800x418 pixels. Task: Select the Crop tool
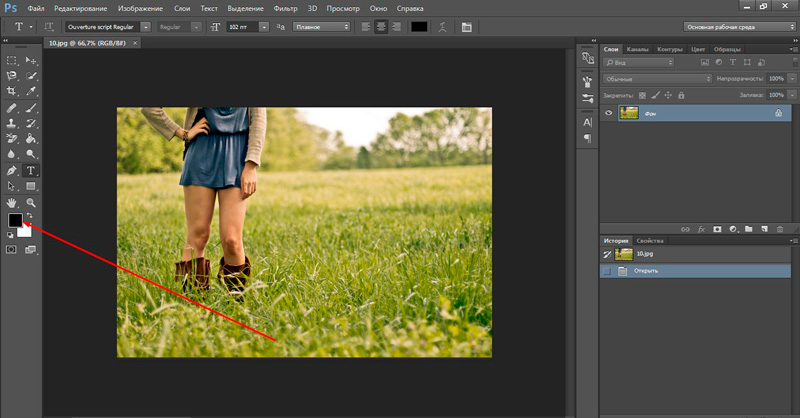(x=12, y=91)
